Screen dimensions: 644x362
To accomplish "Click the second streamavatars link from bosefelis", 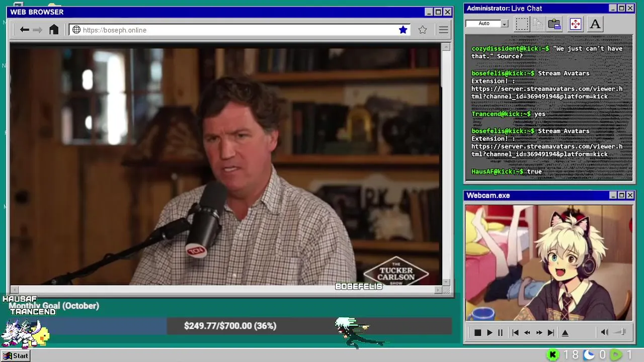I will [547, 150].
